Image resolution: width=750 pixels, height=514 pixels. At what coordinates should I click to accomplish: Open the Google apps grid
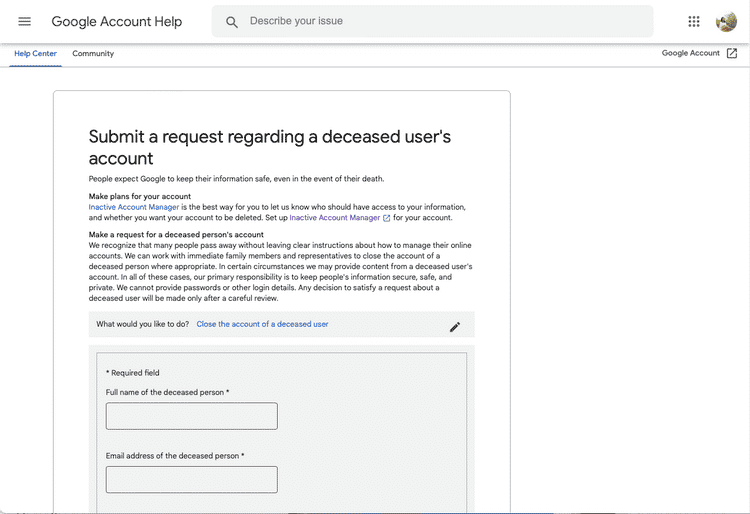694,21
